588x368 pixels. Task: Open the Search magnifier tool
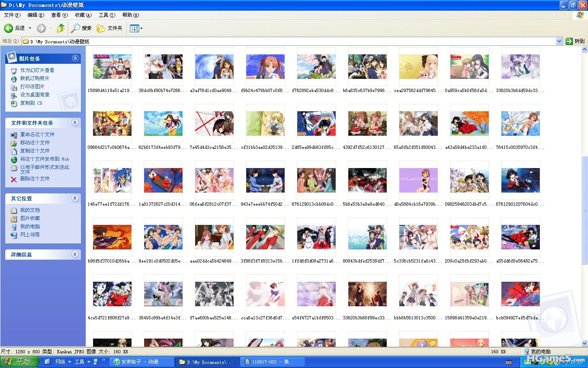pos(76,28)
